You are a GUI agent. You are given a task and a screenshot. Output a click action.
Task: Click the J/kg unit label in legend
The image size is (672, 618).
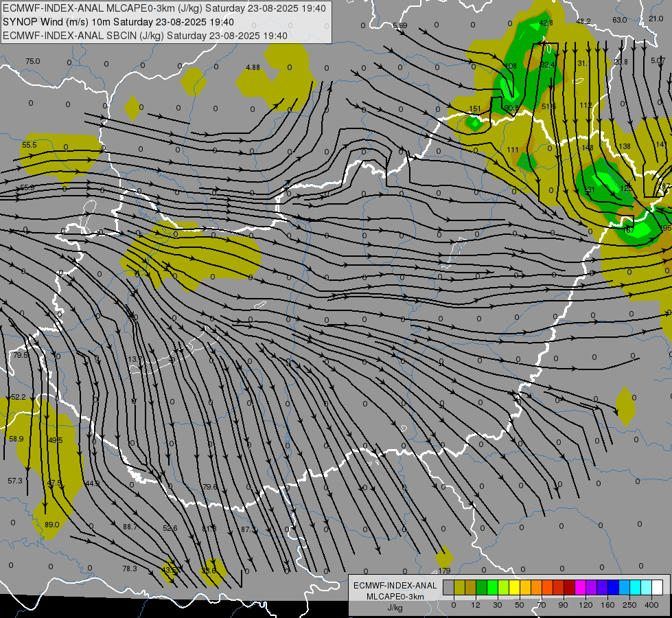pyautogui.click(x=395, y=607)
